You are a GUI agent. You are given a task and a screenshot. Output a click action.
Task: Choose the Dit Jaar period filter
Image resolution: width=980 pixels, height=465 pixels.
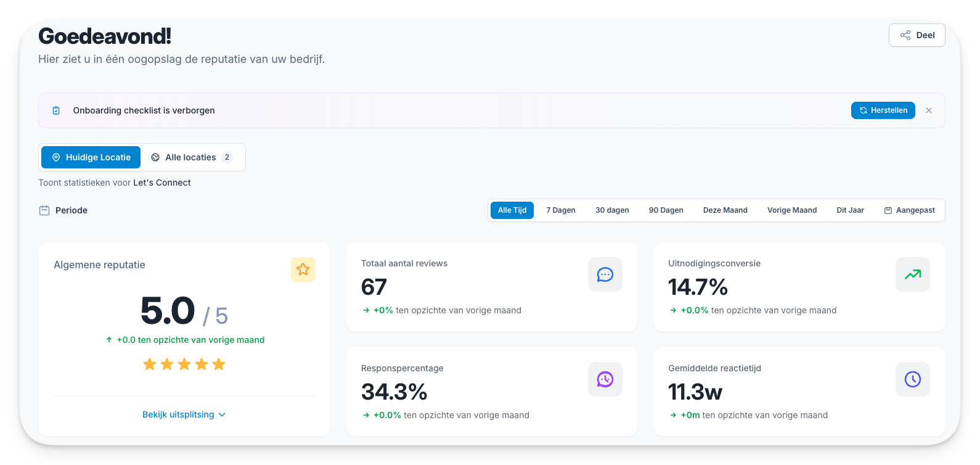point(850,210)
